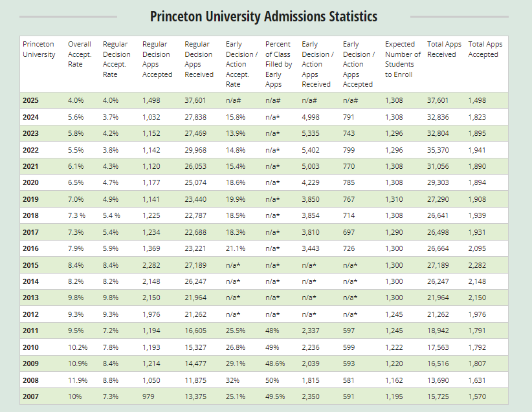Select the 2016 year row label
532x412 pixels.
30,248
